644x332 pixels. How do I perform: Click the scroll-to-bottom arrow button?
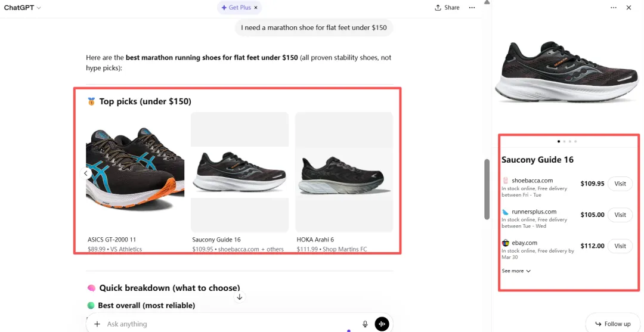pos(239,297)
